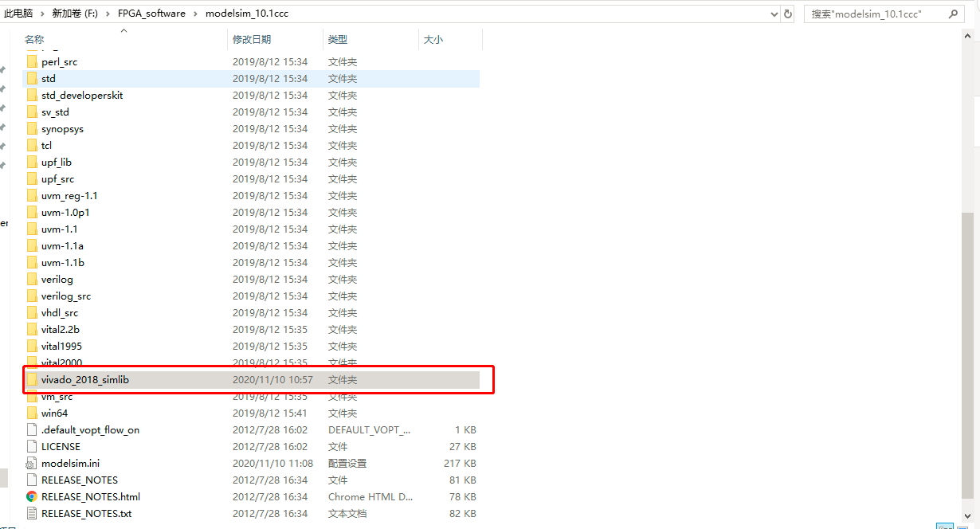Click the win64 folder icon
This screenshot has height=529, width=980.
(x=33, y=413)
